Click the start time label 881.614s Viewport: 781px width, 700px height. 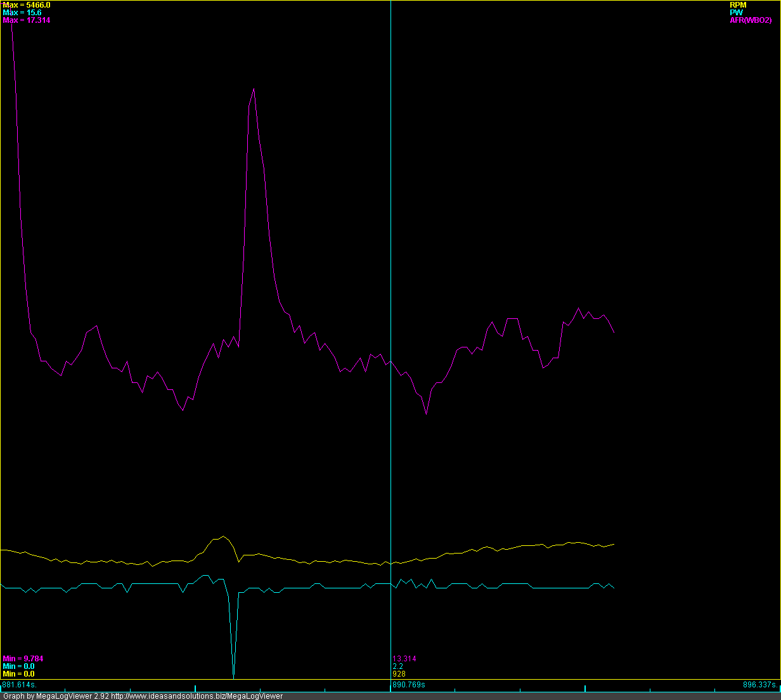click(20, 685)
